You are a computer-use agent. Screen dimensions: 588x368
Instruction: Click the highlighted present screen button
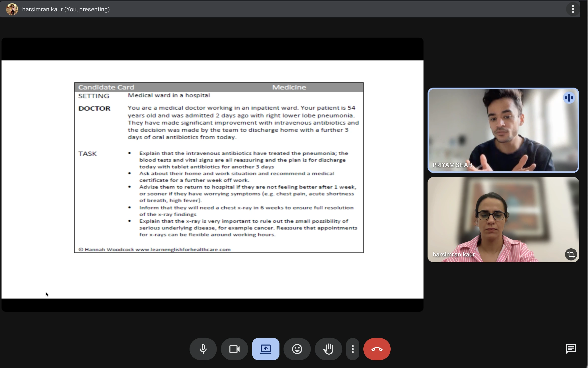[x=266, y=349]
